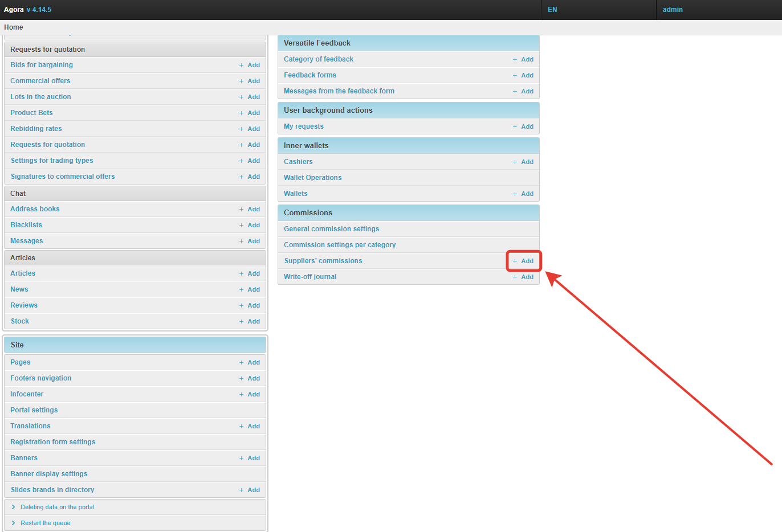
Task: Open the EN language selector
Action: (552, 10)
